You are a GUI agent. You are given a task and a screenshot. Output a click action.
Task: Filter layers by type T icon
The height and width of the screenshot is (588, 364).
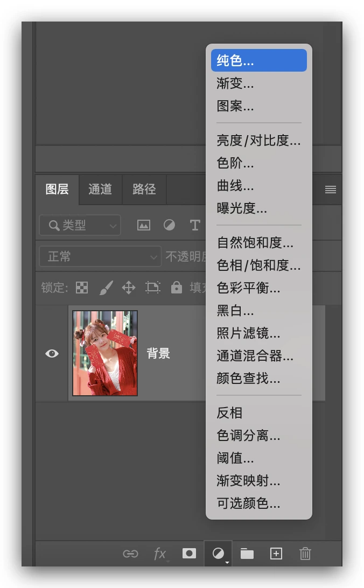coord(195,226)
